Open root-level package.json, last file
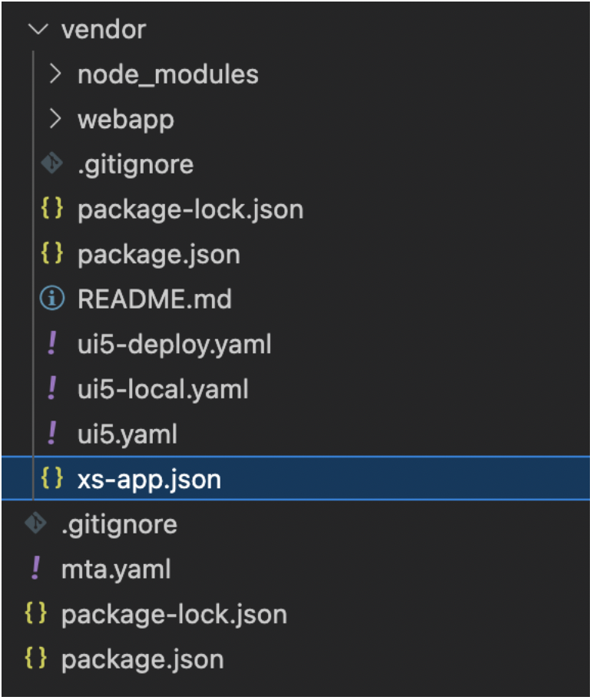 (x=143, y=660)
